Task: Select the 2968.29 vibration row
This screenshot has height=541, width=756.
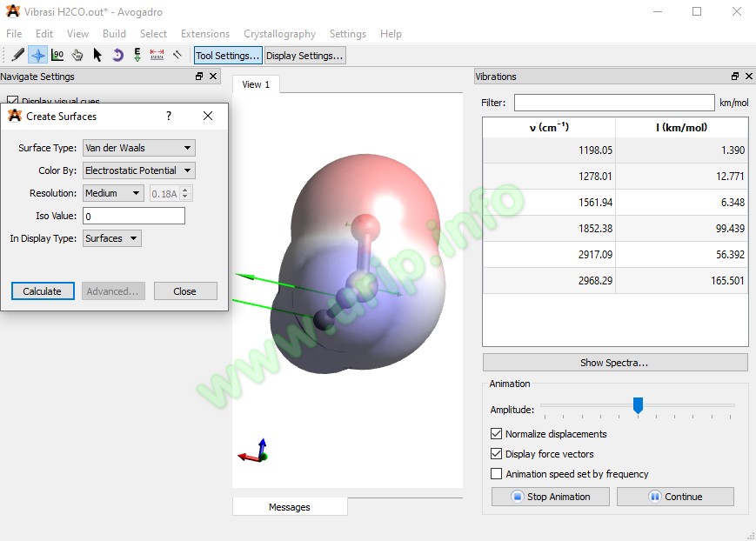Action: click(x=615, y=280)
